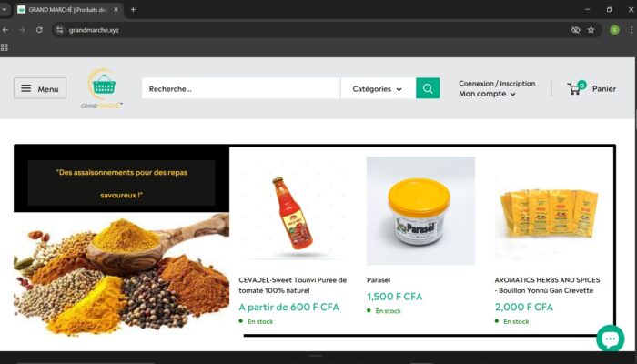Go back to previous page

(x=5, y=30)
